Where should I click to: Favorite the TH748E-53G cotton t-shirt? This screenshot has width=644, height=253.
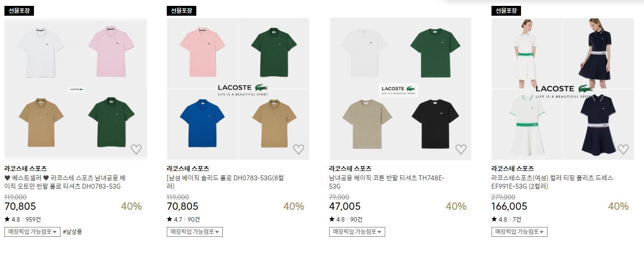[x=461, y=149]
